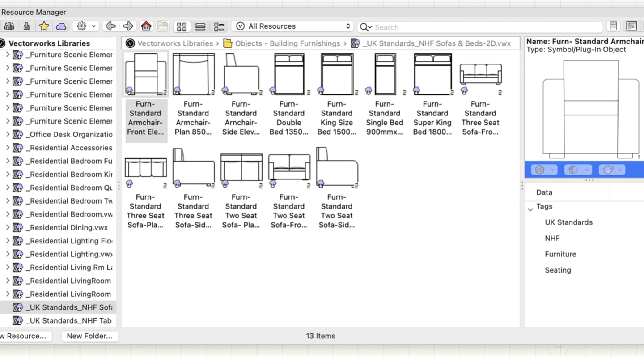The image size is (644, 358).
Task: Expand _Residential Lighting.vwx library
Action: [x=8, y=254]
